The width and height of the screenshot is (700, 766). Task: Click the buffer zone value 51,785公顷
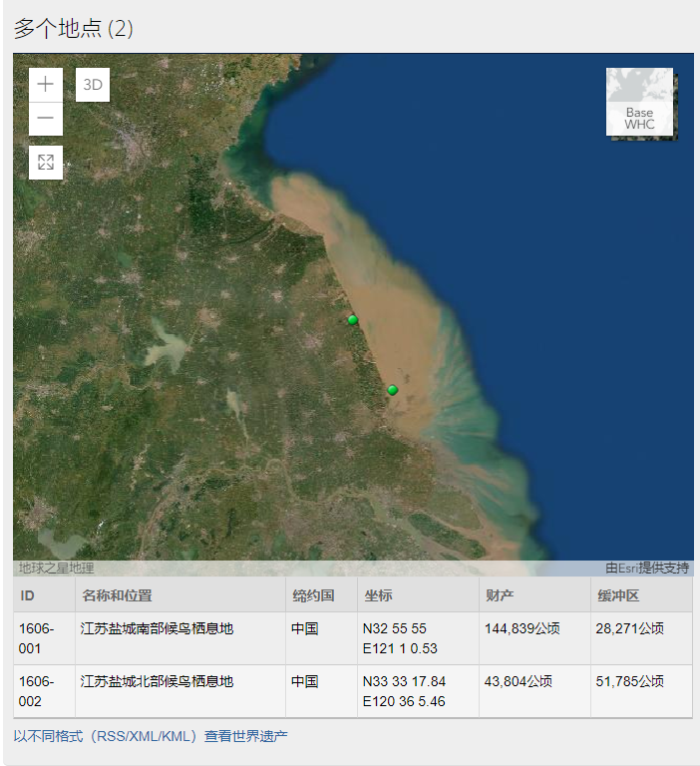tap(629, 681)
